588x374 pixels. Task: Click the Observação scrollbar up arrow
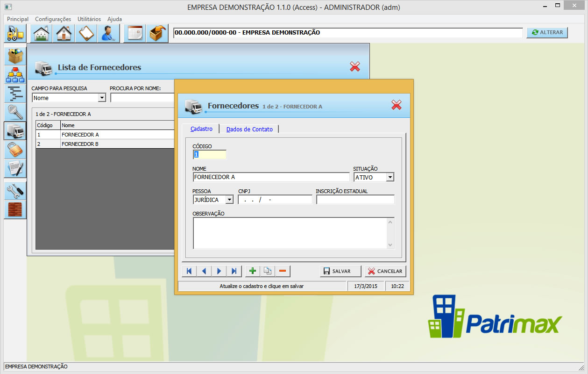click(x=390, y=222)
